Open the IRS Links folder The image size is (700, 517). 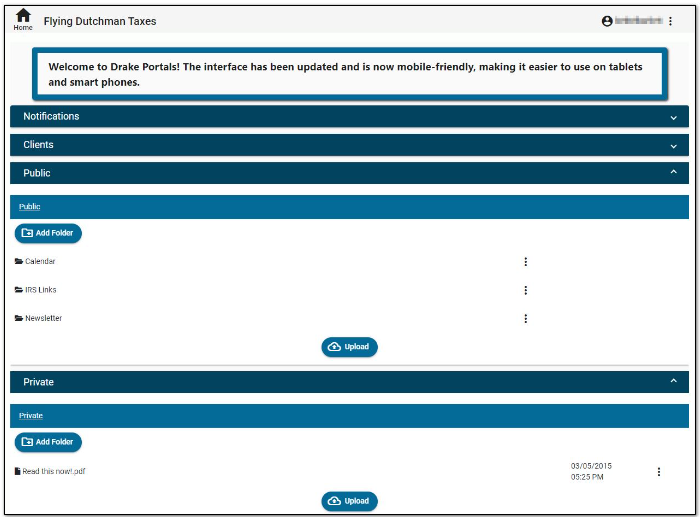tap(41, 290)
